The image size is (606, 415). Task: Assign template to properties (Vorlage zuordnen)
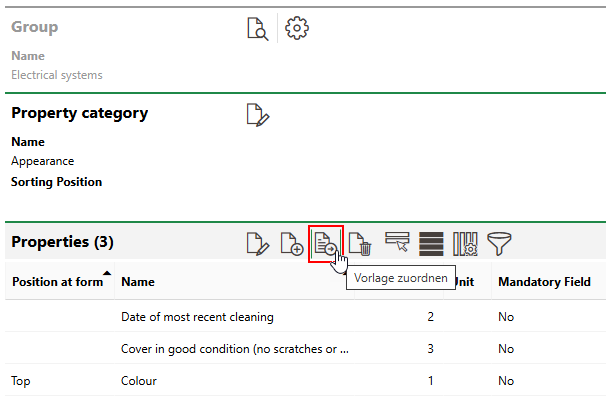(x=325, y=243)
